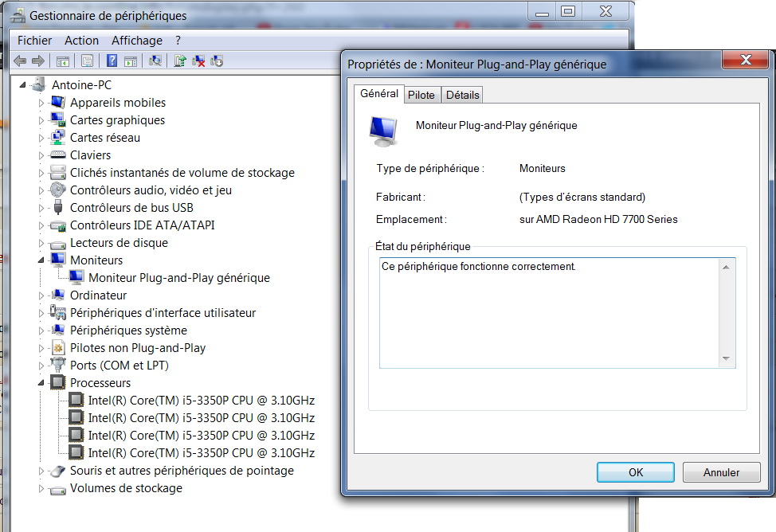Viewport: 776px width, 532px height.
Task: Click the Contrôleurs audio speaker icon
Action: (58, 190)
